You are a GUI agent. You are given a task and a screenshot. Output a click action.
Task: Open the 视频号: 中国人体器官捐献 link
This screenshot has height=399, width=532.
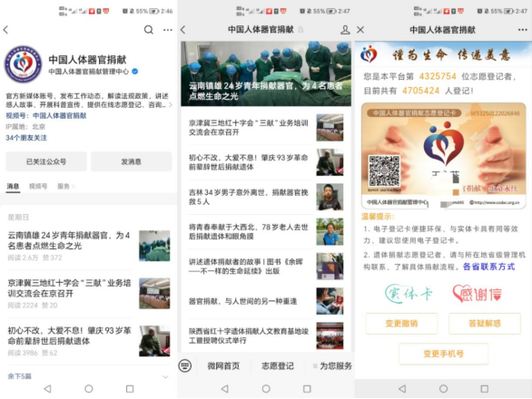coord(45,115)
